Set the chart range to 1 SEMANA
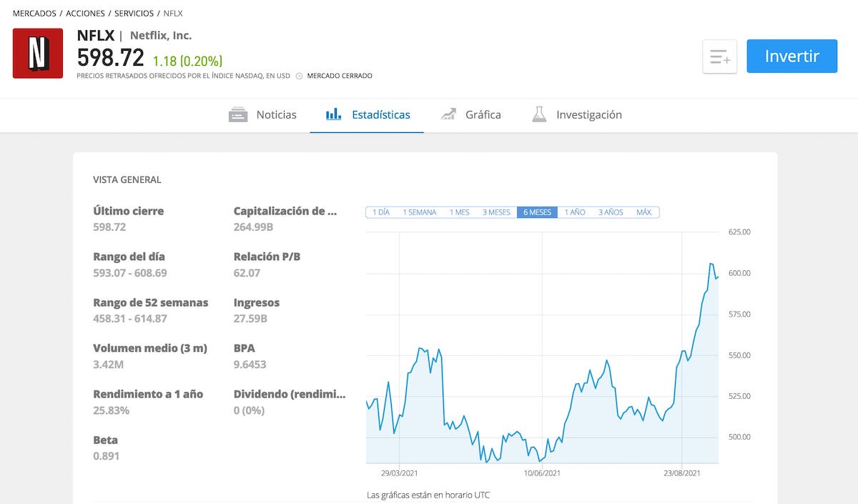The image size is (858, 504). tap(419, 212)
